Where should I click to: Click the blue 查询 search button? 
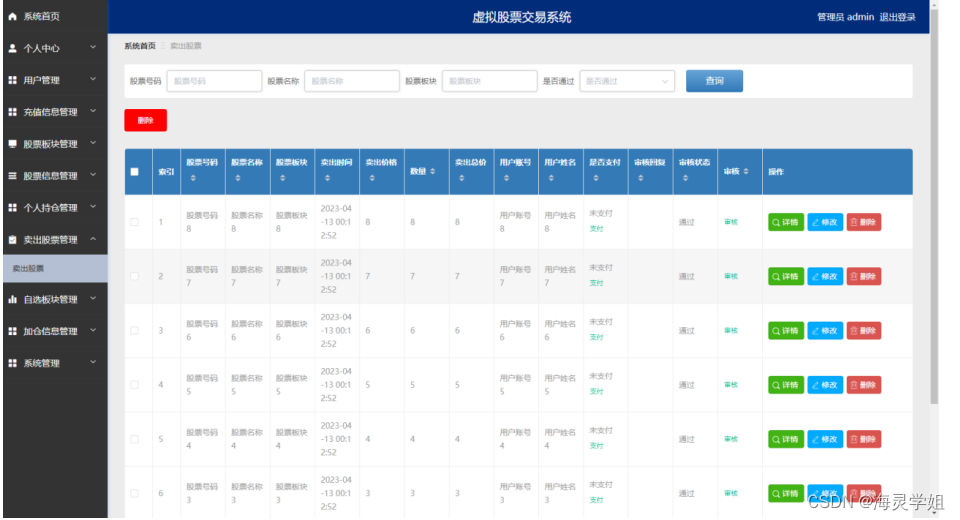click(714, 81)
